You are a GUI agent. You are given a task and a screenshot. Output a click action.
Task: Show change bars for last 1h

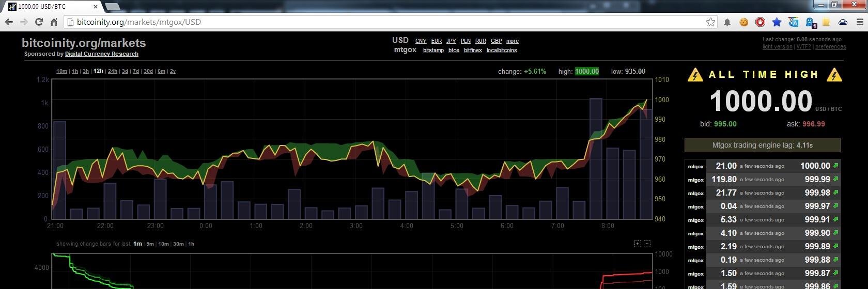191,244
